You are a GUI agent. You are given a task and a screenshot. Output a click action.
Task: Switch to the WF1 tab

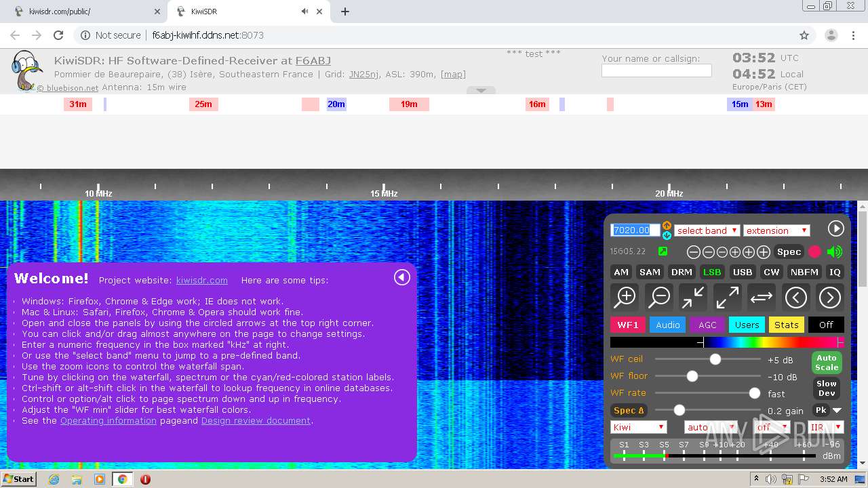tap(628, 325)
